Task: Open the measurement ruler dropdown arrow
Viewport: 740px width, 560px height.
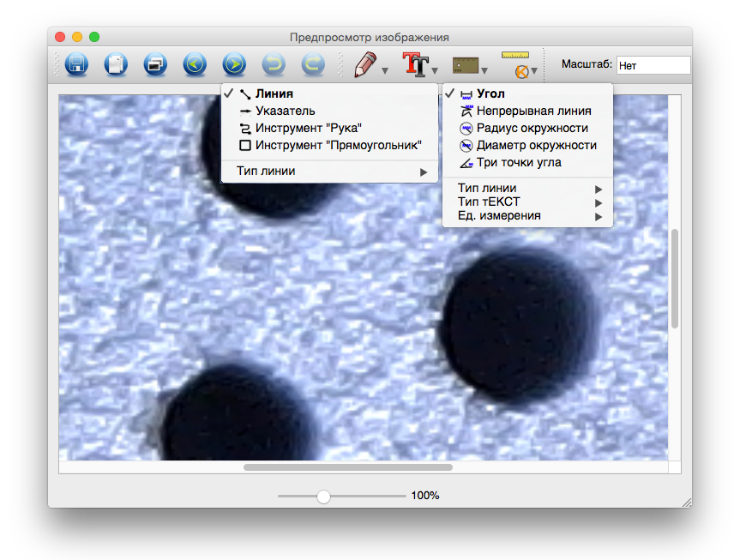Action: coord(484,71)
